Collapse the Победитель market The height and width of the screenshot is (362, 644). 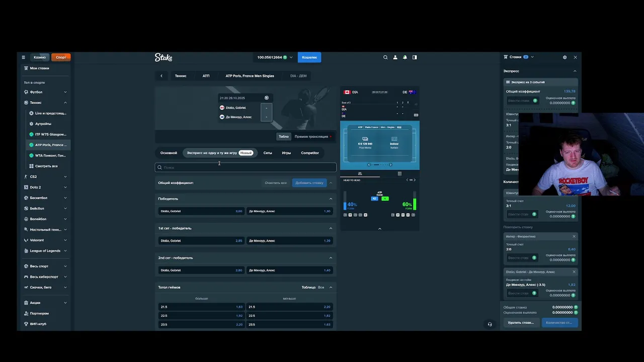tap(331, 199)
